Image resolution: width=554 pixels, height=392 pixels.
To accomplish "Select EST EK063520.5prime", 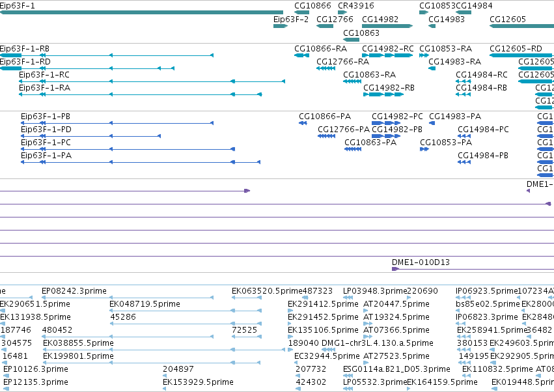I will click(x=267, y=291).
